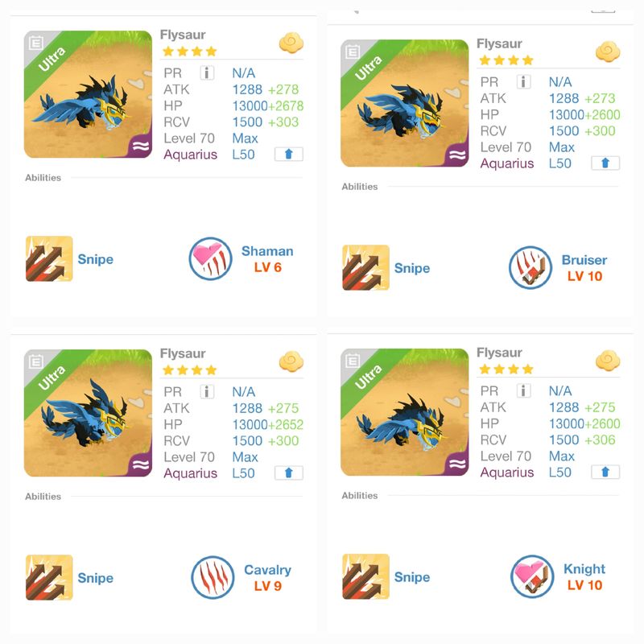Tap Aquarius upgrade arrow on Knight card

point(605,473)
